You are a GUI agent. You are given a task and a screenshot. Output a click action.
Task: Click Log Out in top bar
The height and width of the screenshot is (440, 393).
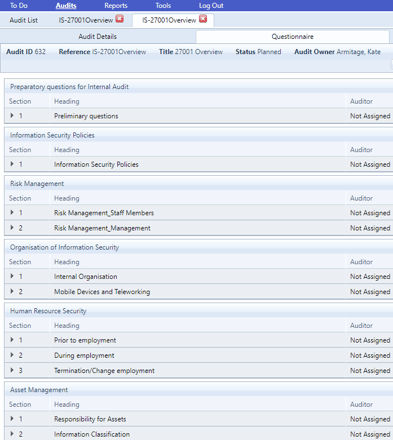pyautogui.click(x=211, y=6)
